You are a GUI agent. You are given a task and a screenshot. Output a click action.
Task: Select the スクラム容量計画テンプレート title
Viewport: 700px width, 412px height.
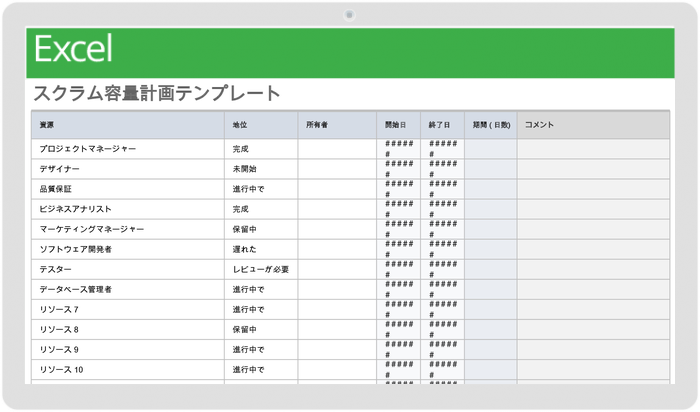(157, 94)
